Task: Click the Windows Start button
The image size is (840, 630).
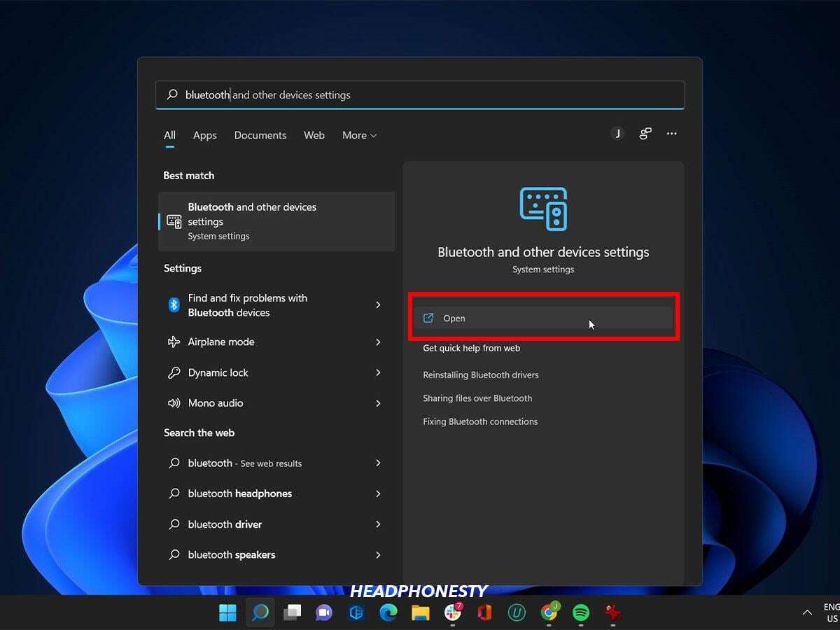Action: pos(227,613)
